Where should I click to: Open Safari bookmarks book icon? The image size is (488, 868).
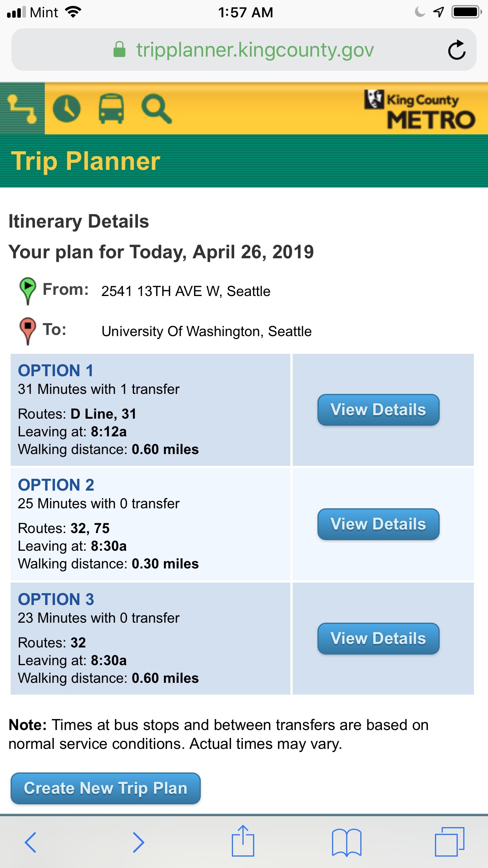[347, 842]
